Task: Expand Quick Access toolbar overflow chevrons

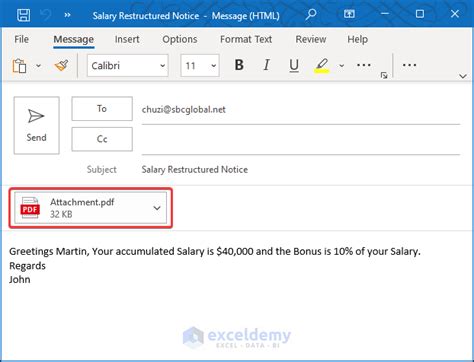Action: (x=67, y=15)
